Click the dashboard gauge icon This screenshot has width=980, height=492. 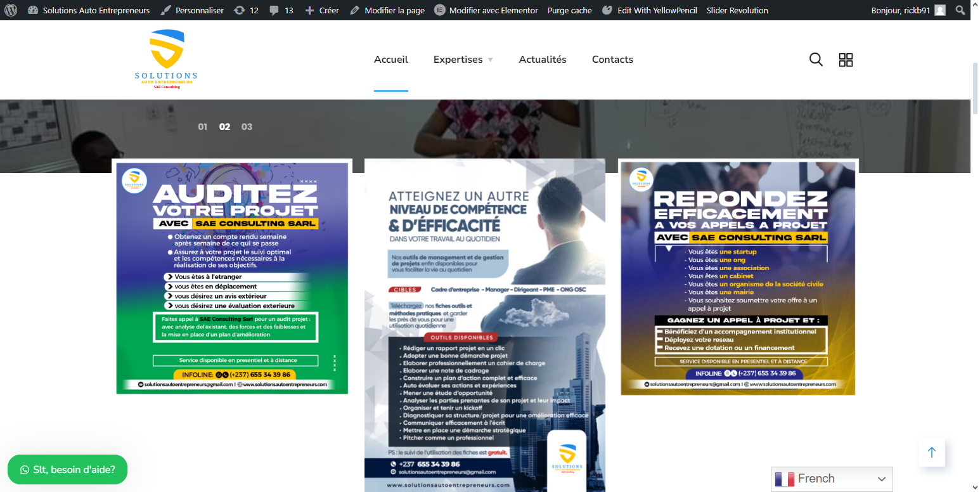33,10
